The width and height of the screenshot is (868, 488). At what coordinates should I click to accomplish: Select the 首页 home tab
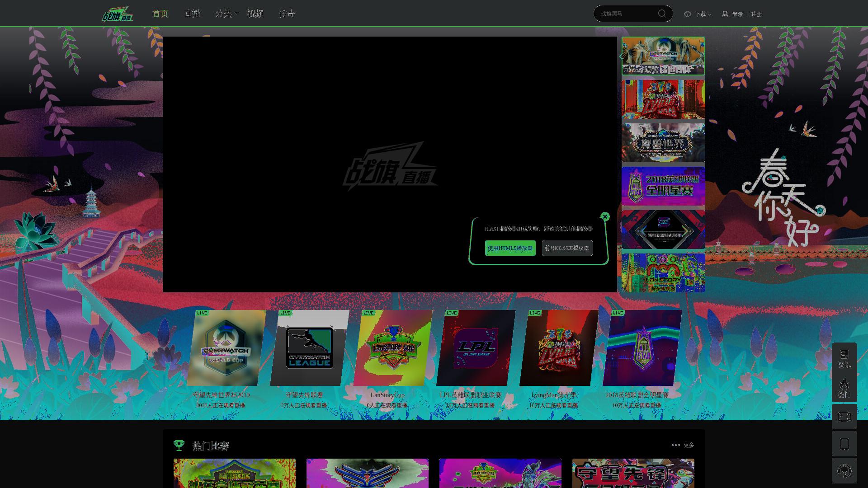(160, 14)
